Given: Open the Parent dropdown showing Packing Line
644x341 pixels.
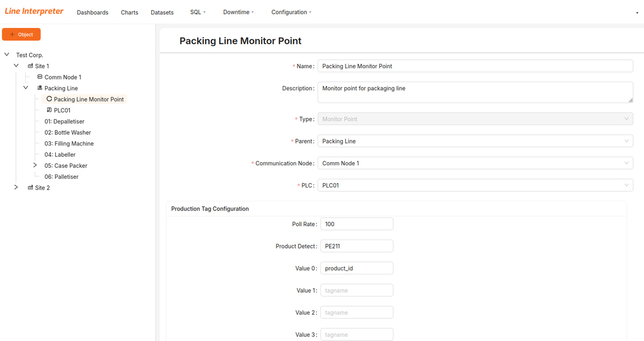Looking at the screenshot, I should [474, 141].
